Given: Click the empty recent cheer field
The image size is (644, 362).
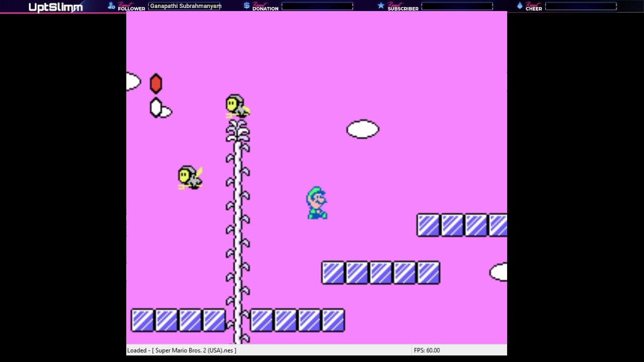Looking at the screenshot, I should coord(581,6).
